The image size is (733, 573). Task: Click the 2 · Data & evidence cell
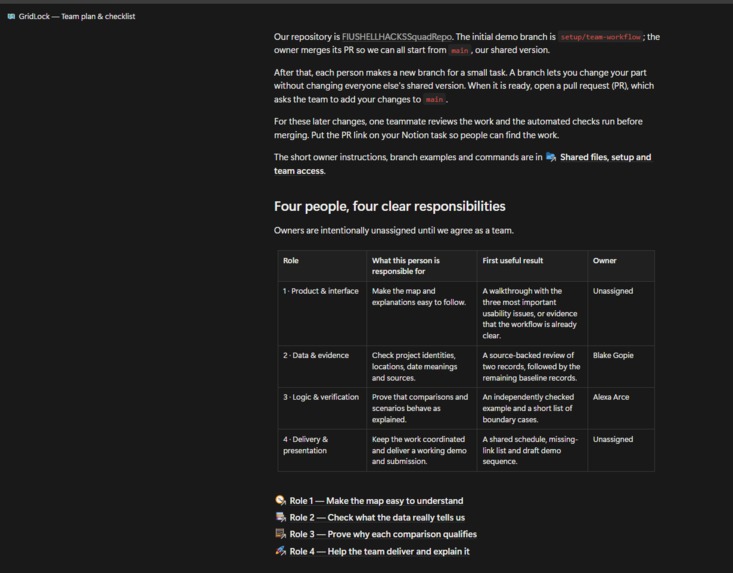click(x=322, y=366)
